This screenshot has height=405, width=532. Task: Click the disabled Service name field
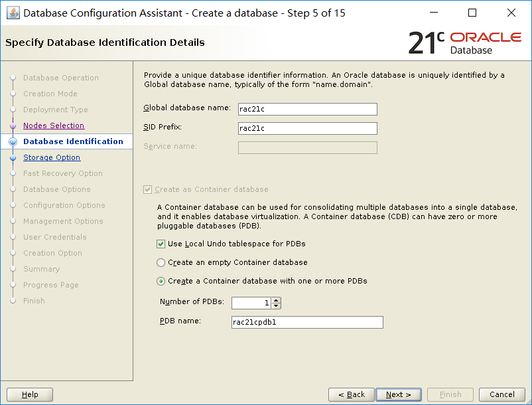coord(307,147)
